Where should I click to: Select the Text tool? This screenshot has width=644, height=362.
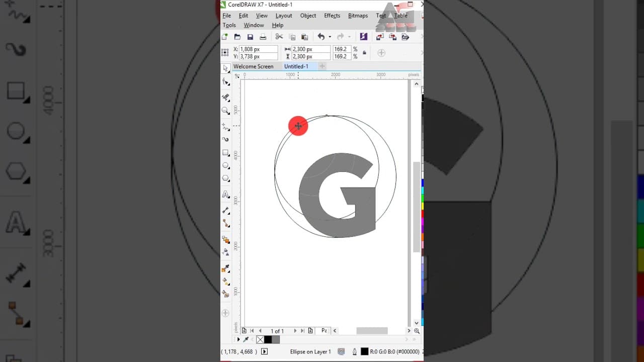(225, 195)
